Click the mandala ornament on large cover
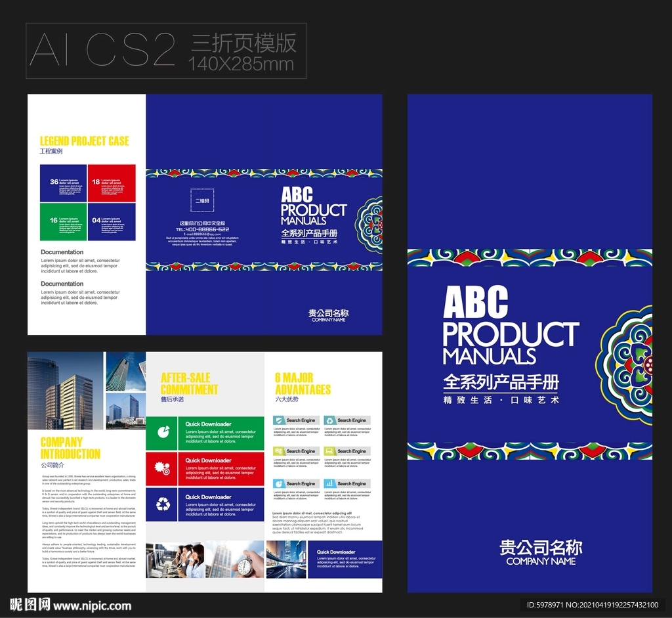The width and height of the screenshot is (672, 618). (x=624, y=365)
